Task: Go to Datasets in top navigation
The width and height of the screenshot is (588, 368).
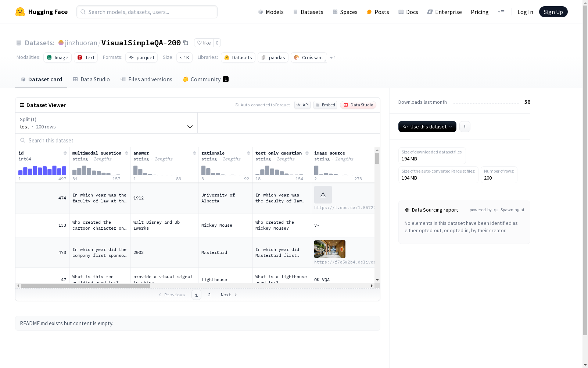Action: coord(308,12)
